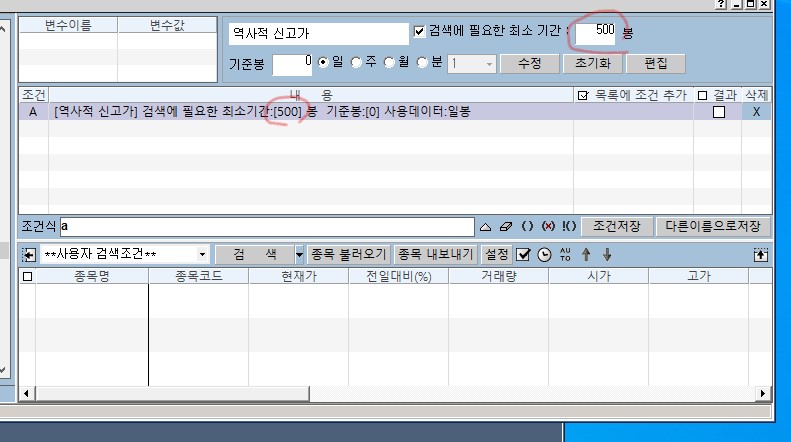Viewport: 791px width, 442px height.
Task: Select the 주 (weekly) radio button
Action: click(358, 63)
